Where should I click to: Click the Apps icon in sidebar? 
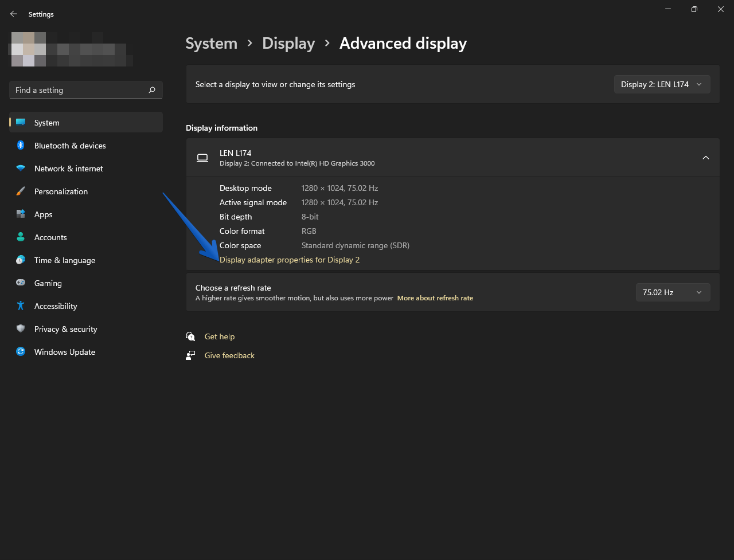(x=21, y=214)
